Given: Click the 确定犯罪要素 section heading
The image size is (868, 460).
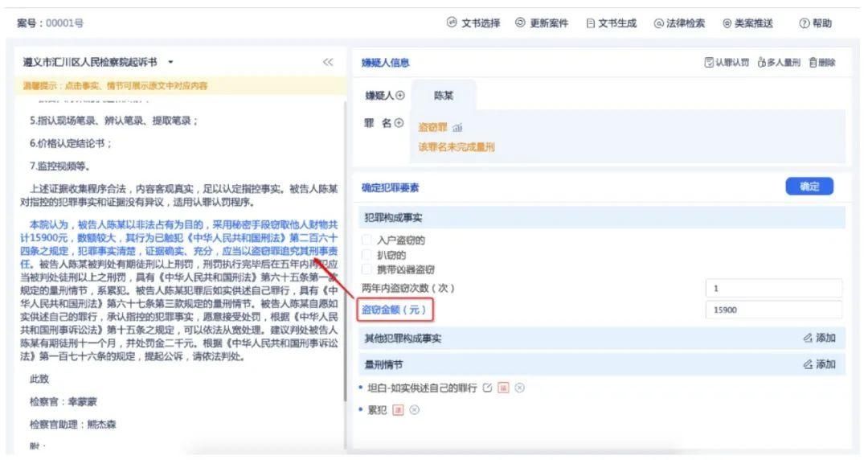Looking at the screenshot, I should pyautogui.click(x=391, y=188).
